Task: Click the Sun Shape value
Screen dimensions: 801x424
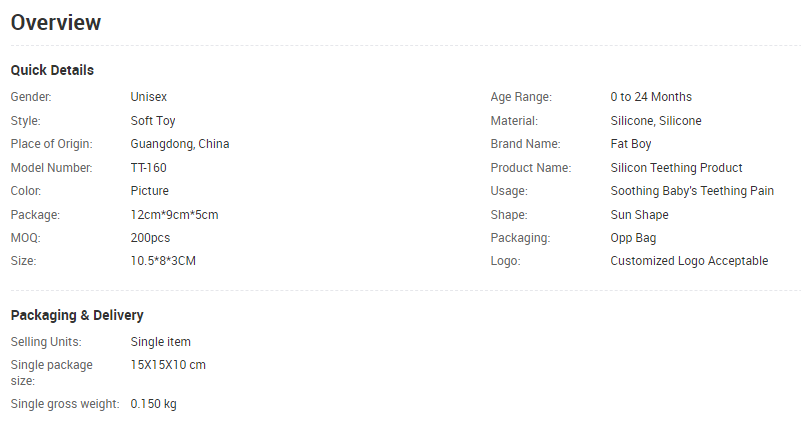Action: 640,215
